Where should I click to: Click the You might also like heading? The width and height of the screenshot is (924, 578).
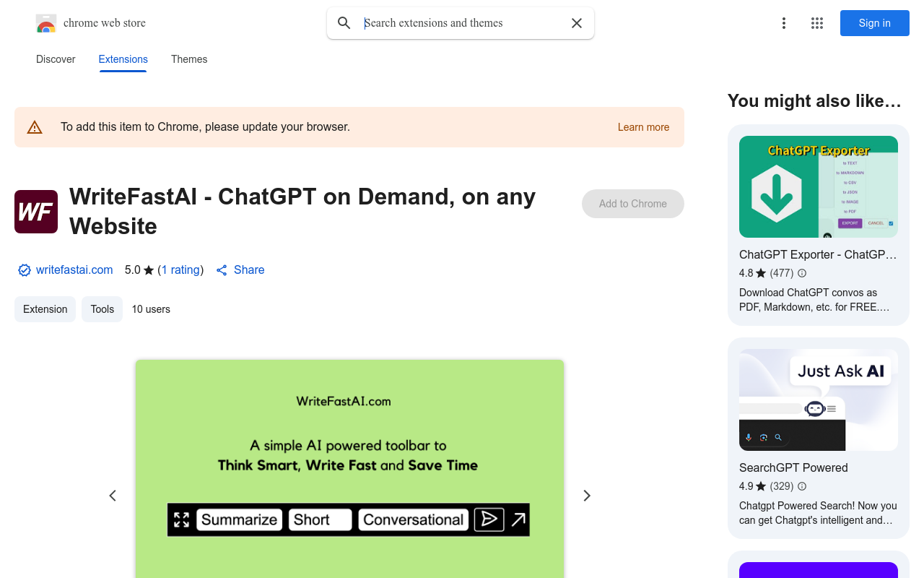click(x=814, y=101)
